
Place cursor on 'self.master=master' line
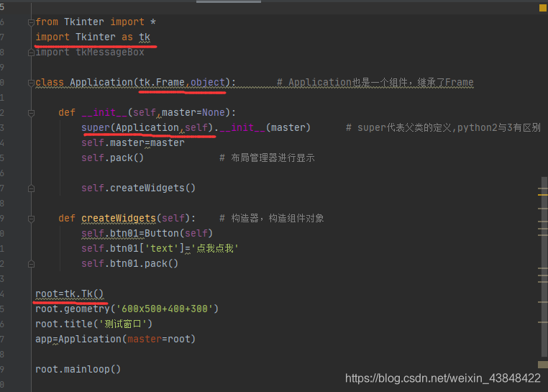(x=133, y=142)
